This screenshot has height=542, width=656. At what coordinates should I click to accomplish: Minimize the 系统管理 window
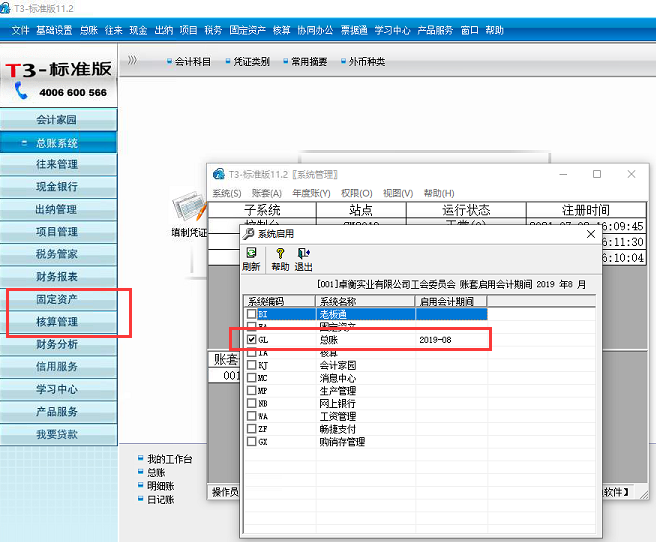click(563, 174)
